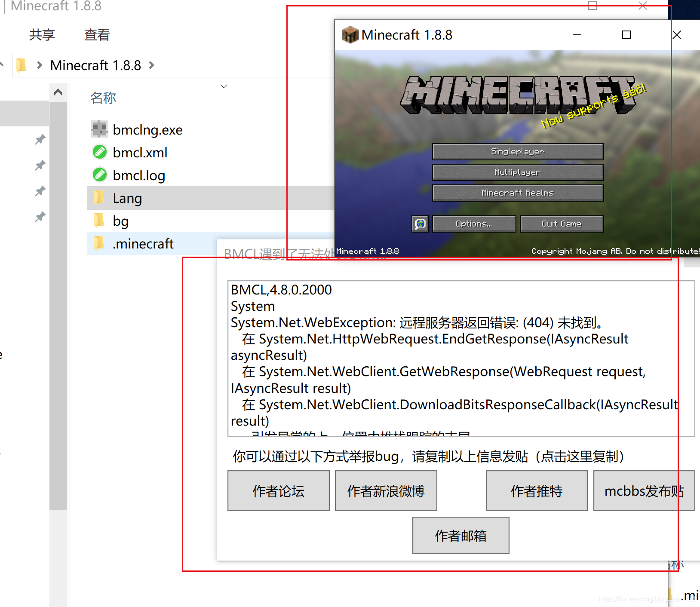The height and width of the screenshot is (607, 700).
Task: Click the third quick access pin icon
Action: (40, 191)
